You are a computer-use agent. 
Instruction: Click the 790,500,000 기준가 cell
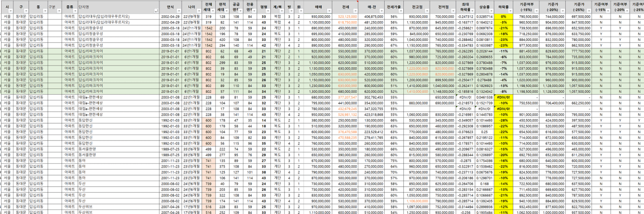[527, 17]
